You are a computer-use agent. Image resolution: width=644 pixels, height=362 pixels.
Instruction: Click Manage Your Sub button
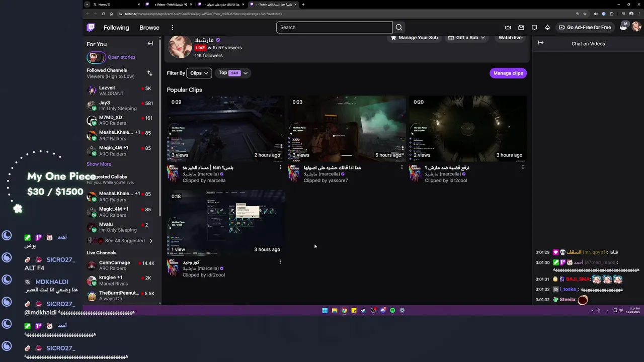click(x=414, y=38)
